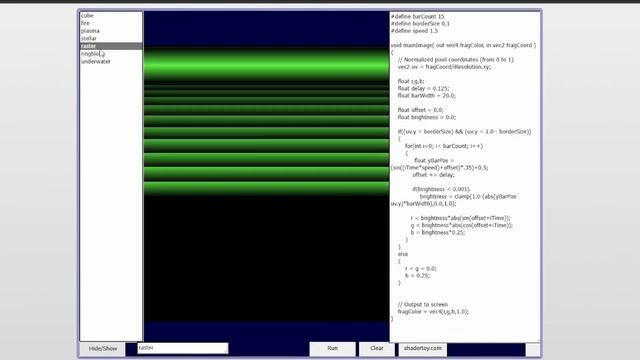
Task: Click the 'r = brightness*abs(sin' code line
Action: 460,218
